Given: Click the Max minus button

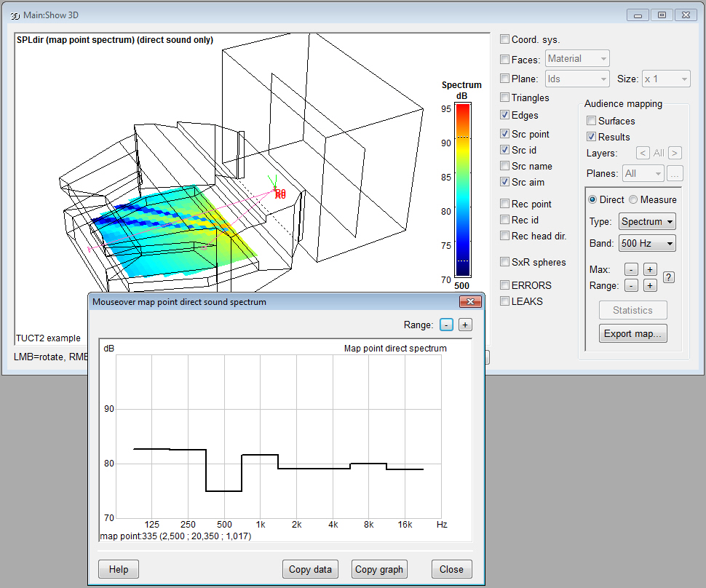Looking at the screenshot, I should point(631,269).
